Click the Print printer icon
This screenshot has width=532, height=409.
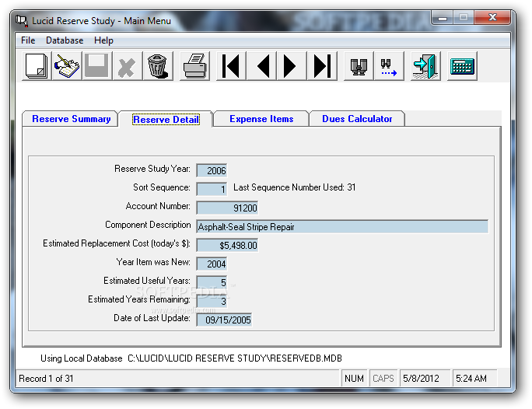(x=194, y=66)
